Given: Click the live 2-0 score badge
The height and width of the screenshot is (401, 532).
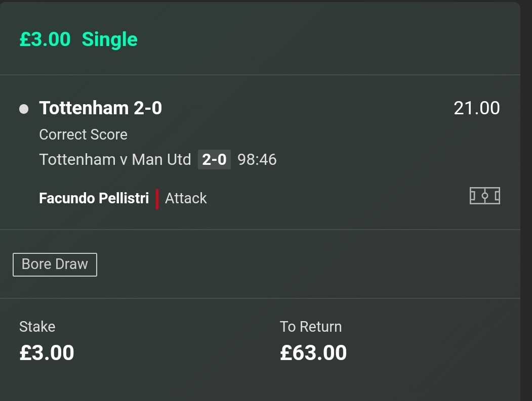Looking at the screenshot, I should click(214, 160).
